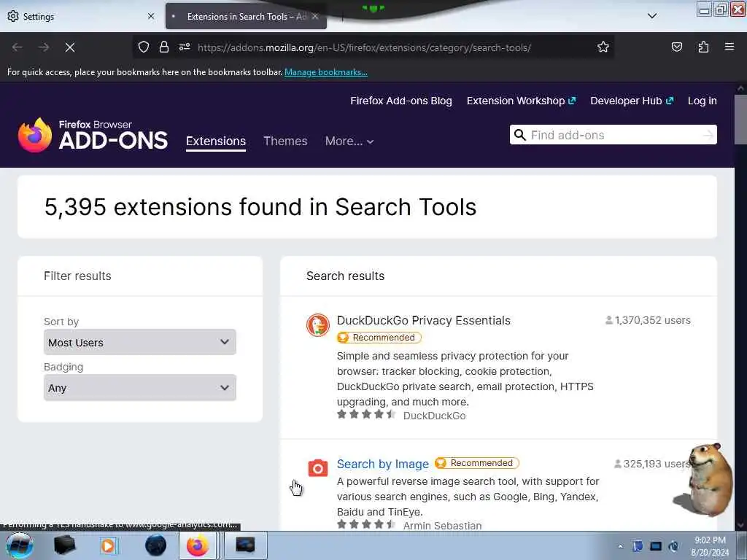Viewport: 747px width, 560px height.
Task: Click Search by Image Recommended badge
Action: (x=477, y=463)
